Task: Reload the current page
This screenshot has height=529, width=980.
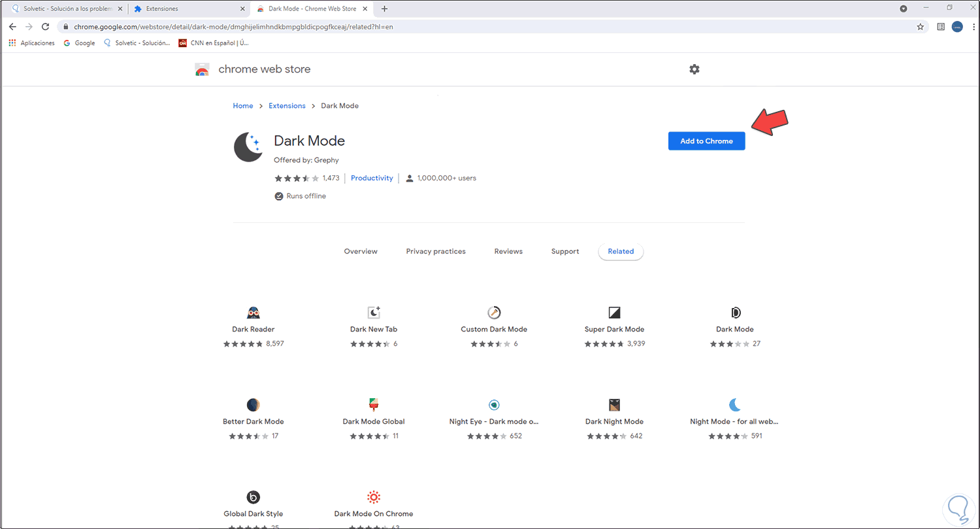Action: 45,27
